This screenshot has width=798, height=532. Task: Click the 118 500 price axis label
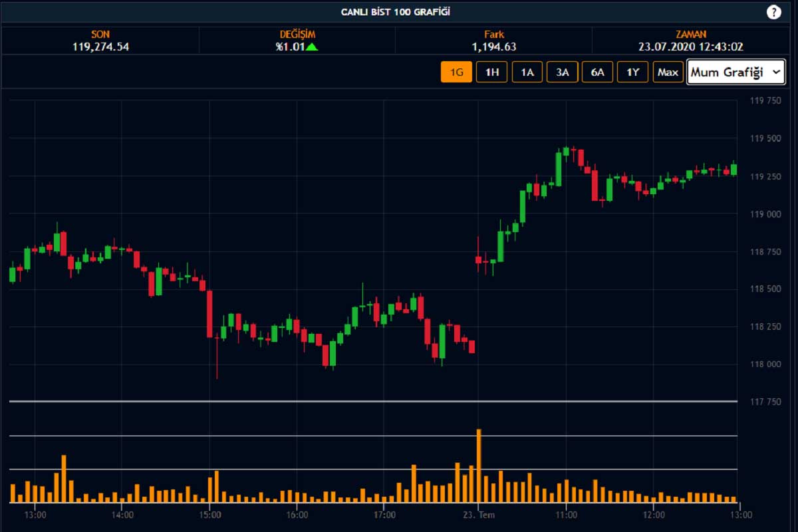[765, 289]
